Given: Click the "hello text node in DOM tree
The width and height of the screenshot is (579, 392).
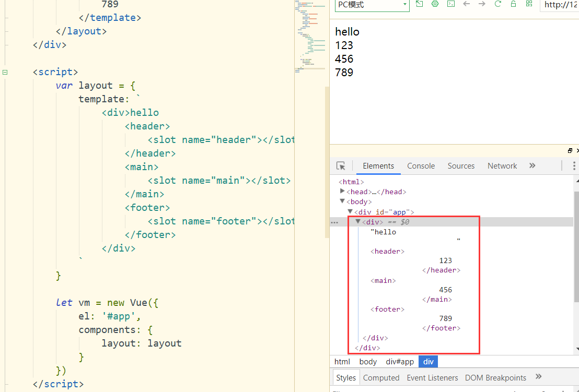Looking at the screenshot, I should pos(383,232).
